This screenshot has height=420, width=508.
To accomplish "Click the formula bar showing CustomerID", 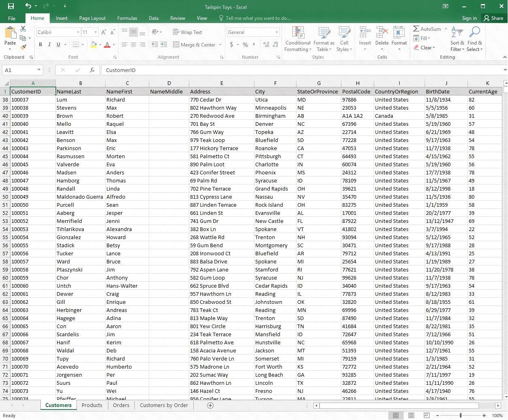I will pyautogui.click(x=301, y=70).
